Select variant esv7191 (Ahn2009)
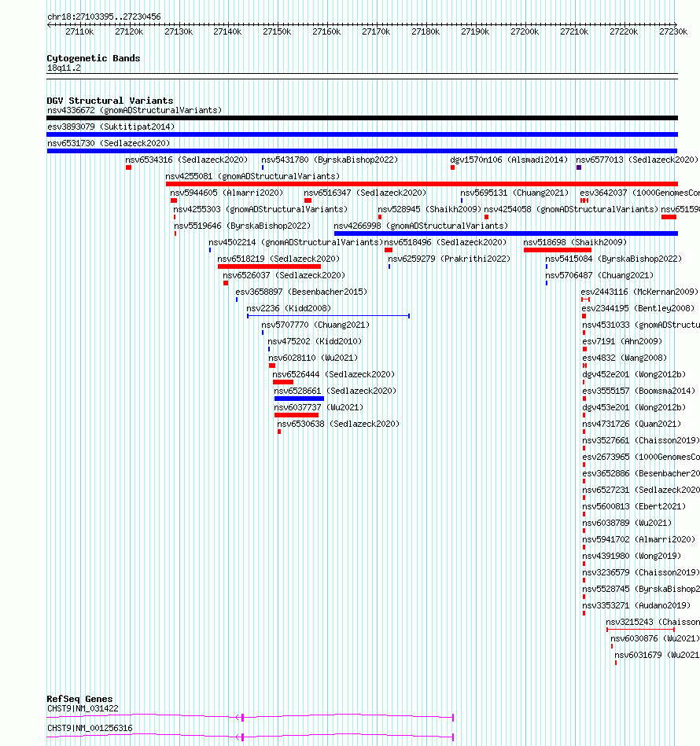This screenshot has width=700, height=746. point(622,342)
